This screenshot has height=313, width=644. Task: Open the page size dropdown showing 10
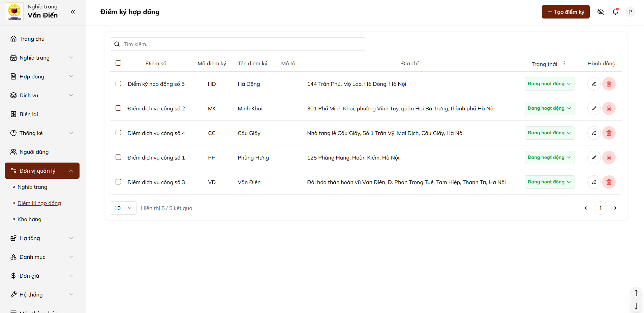tap(123, 208)
